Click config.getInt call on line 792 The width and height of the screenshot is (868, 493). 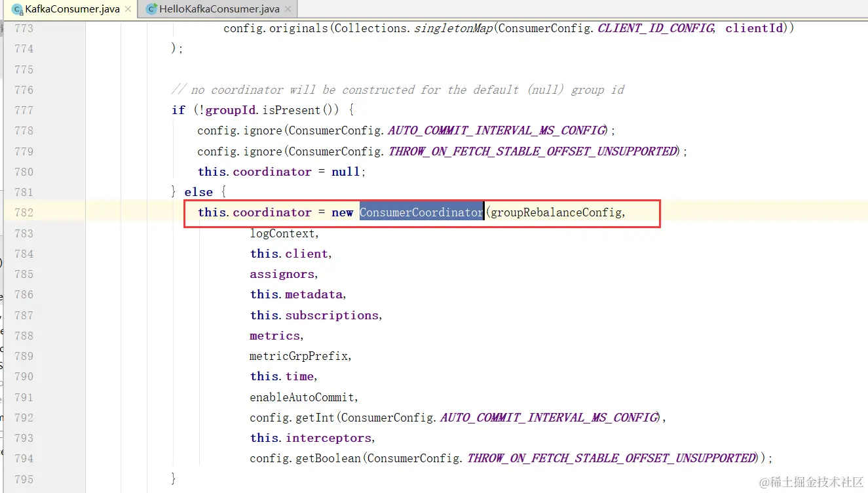(x=292, y=418)
